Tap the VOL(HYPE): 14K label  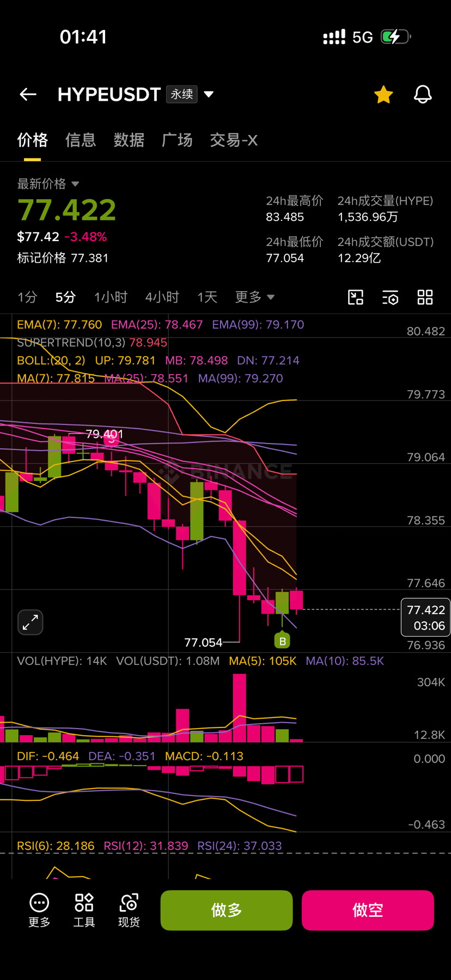62,661
